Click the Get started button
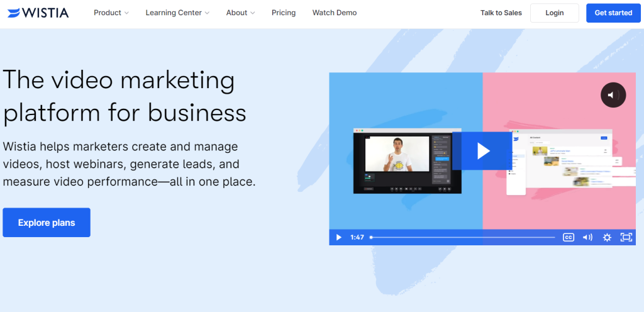This screenshot has height=312, width=644. tap(613, 13)
